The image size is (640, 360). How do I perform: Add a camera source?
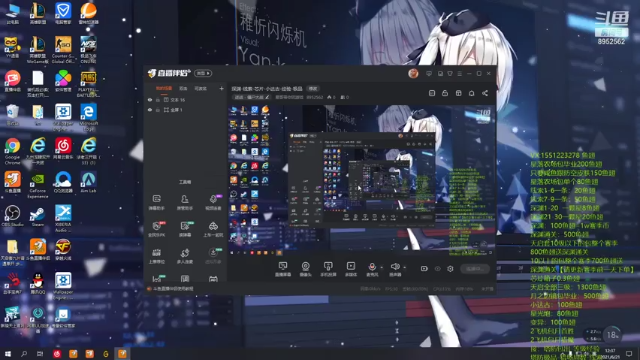pos(305,269)
